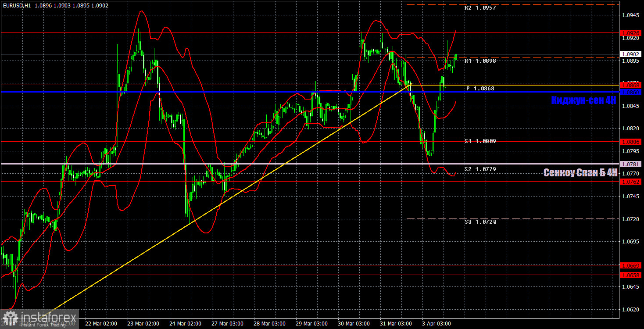
Task: Click the red level tag 1.0926
Action: pyautogui.click(x=631, y=33)
